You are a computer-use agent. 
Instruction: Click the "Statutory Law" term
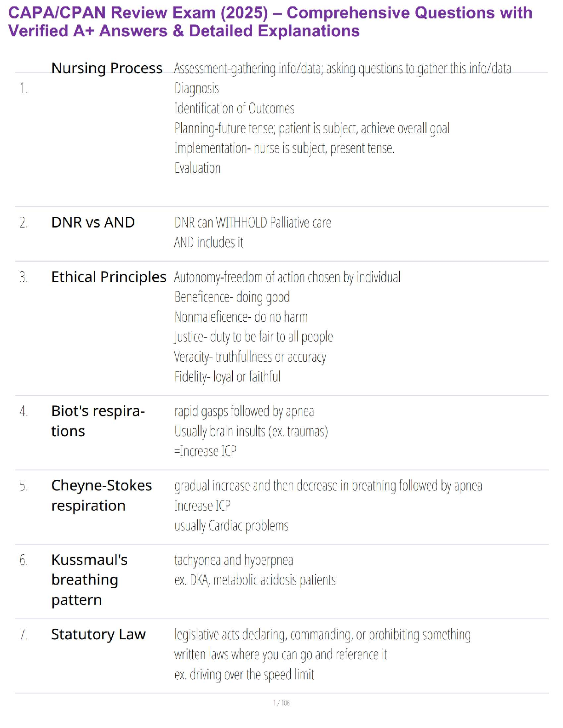pos(98,634)
